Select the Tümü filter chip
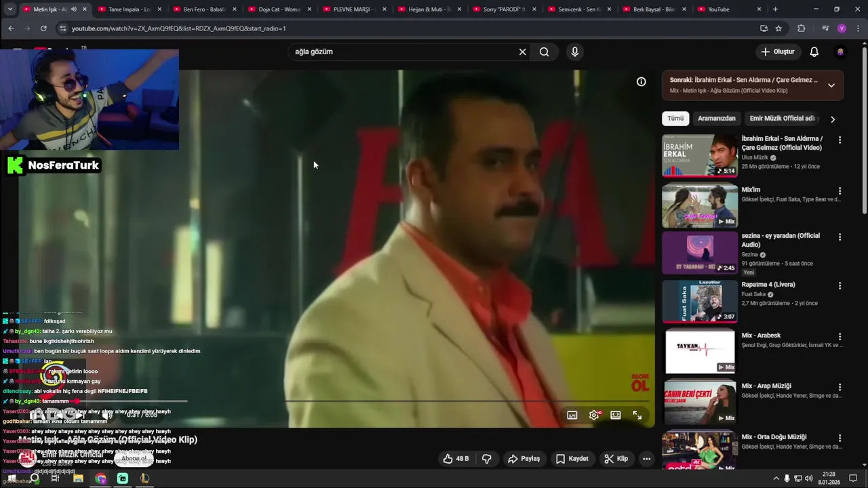 click(675, 118)
